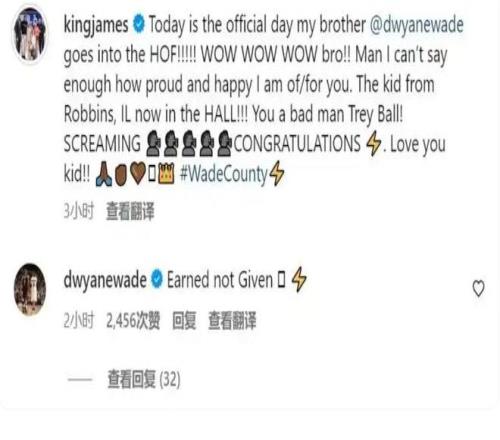Viewport: 500px width, 440px height.
Task: Like dwyanewade's comment with the heart icon
Action: point(479,288)
